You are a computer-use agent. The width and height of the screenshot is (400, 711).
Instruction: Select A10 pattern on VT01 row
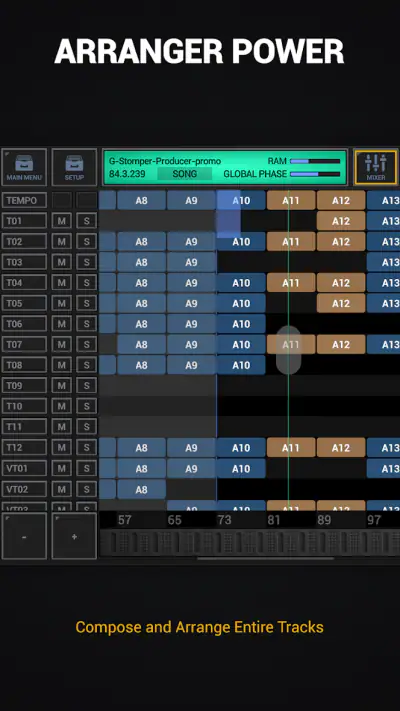pyautogui.click(x=241, y=468)
